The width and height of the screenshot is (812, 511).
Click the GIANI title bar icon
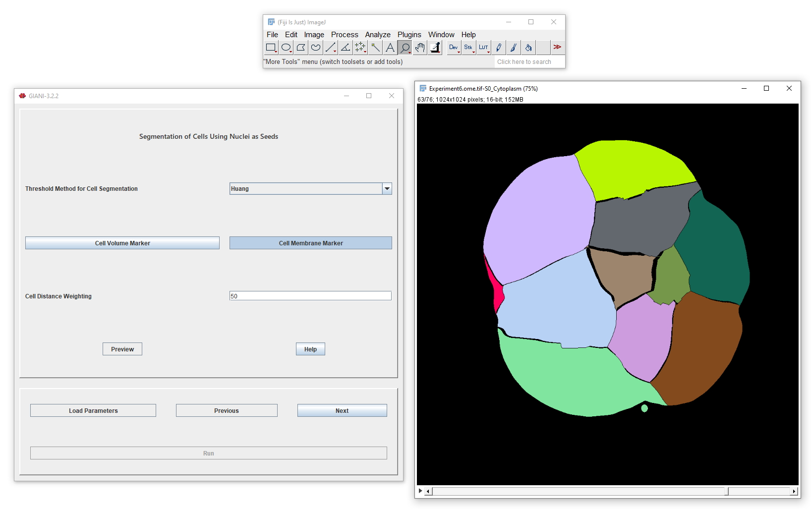tap(22, 96)
